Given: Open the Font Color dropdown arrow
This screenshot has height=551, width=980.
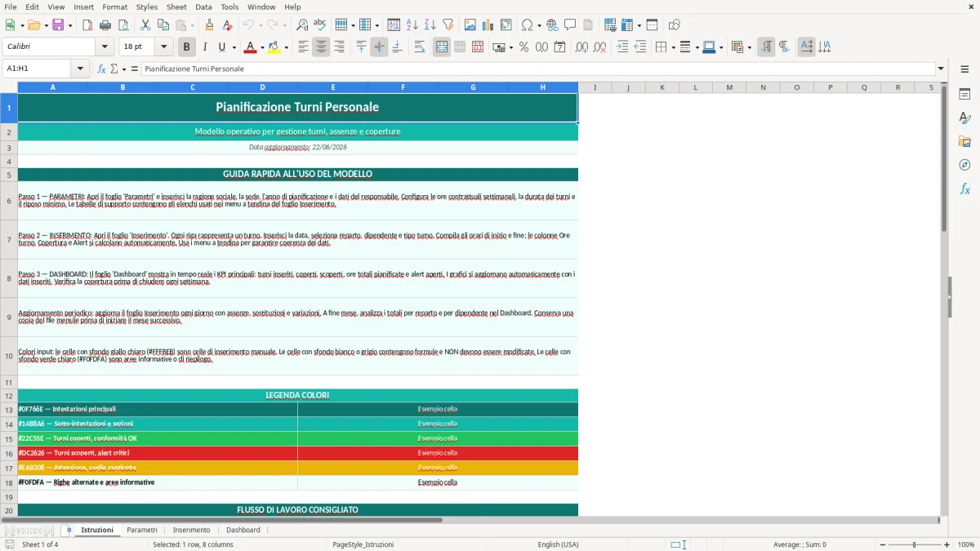Looking at the screenshot, I should 261,47.
